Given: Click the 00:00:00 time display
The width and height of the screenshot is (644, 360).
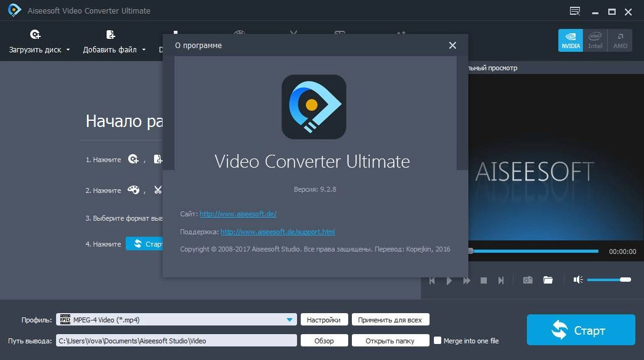Looking at the screenshot, I should point(622,252).
